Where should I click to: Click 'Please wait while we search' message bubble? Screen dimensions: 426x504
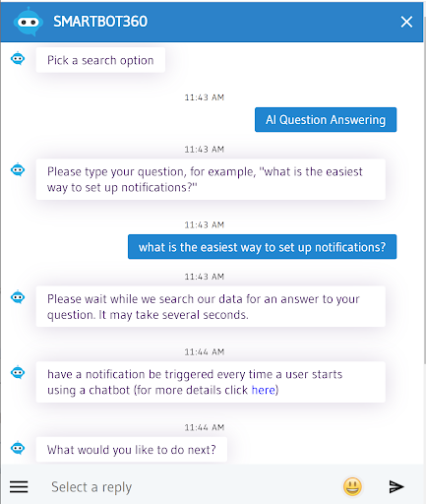coord(211,306)
